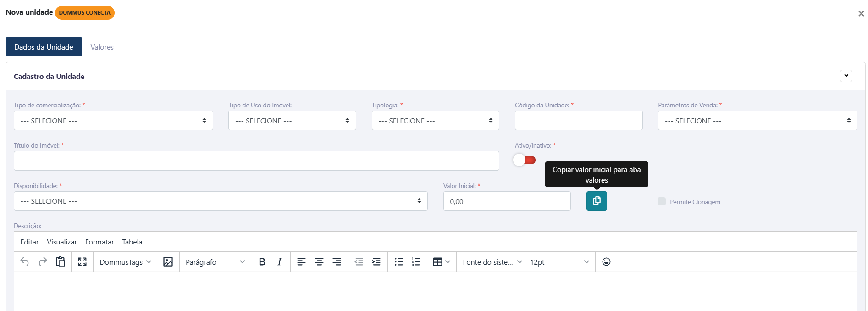
Task: Select the font size 12pt dropdown
Action: coord(559,262)
